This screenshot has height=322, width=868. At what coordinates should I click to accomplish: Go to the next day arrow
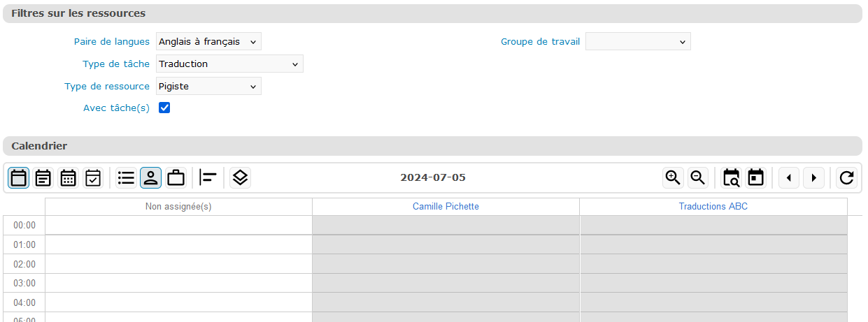[x=813, y=178]
